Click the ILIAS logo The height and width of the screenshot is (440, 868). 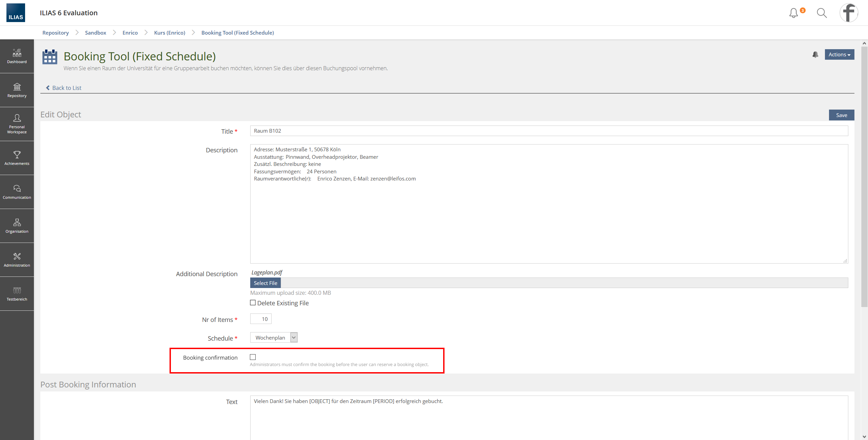click(x=16, y=13)
